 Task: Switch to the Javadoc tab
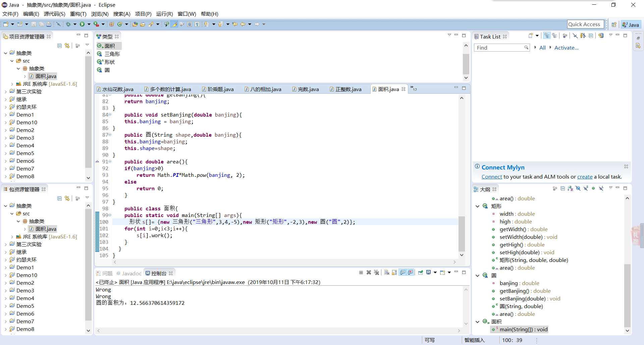(129, 273)
